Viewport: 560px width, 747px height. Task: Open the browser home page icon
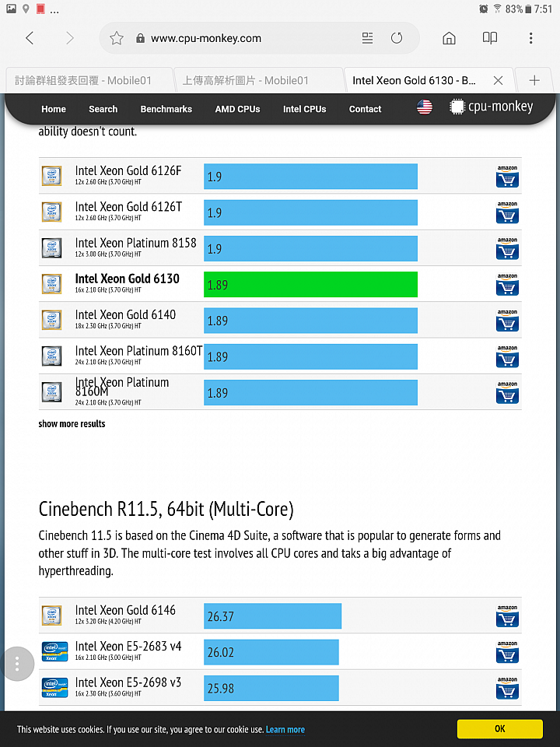click(449, 38)
